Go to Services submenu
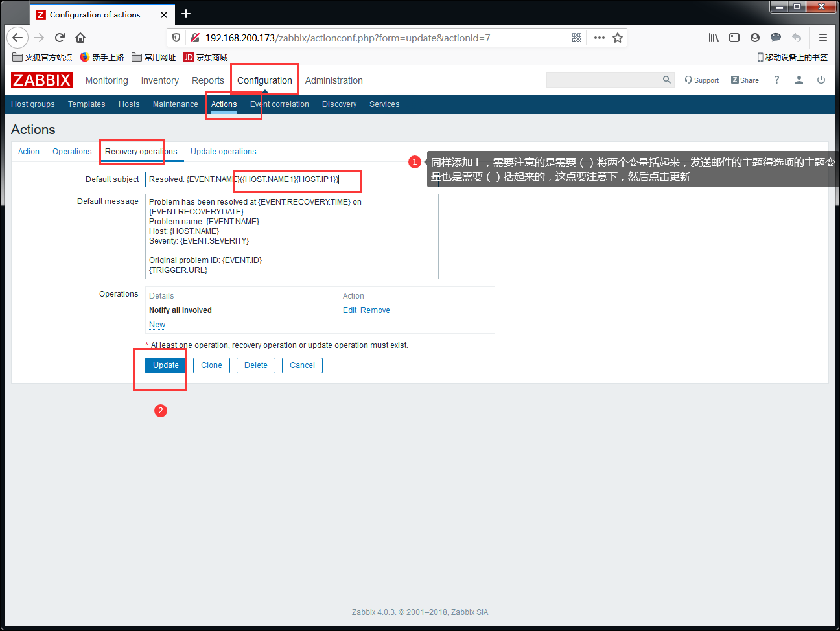 click(x=384, y=104)
